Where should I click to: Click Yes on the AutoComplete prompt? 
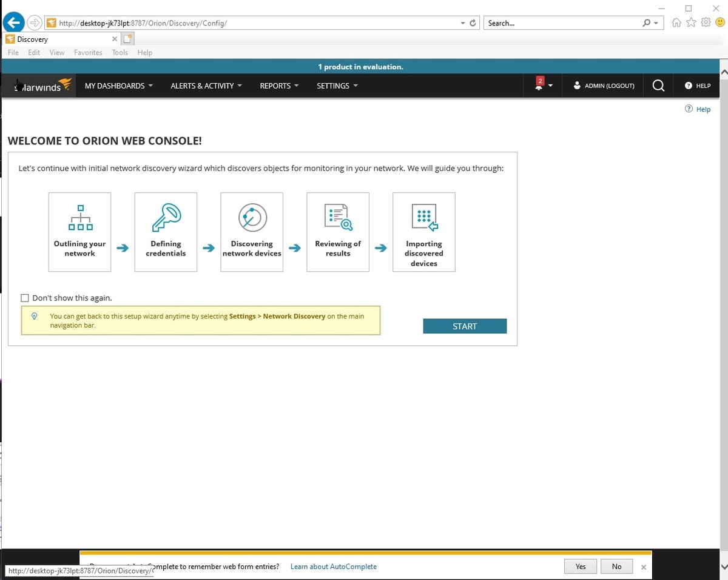click(x=581, y=566)
